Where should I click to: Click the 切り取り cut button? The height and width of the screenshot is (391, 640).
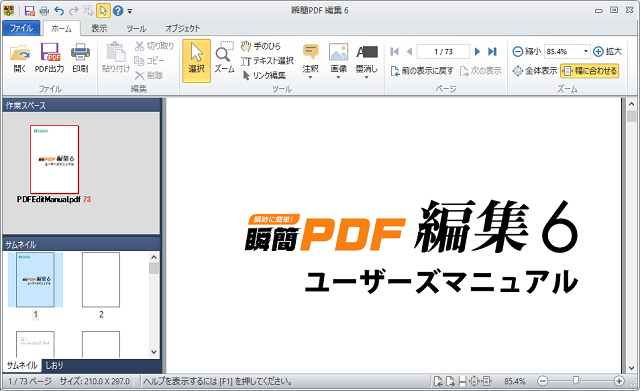click(154, 46)
